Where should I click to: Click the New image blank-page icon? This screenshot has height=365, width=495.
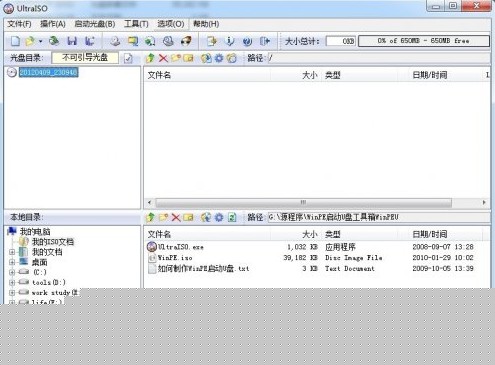[x=15, y=41]
